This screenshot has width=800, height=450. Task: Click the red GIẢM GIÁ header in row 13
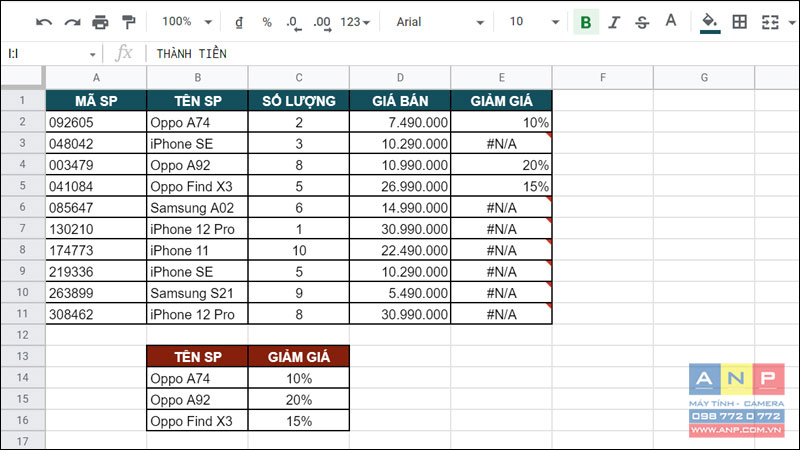pyautogui.click(x=299, y=357)
